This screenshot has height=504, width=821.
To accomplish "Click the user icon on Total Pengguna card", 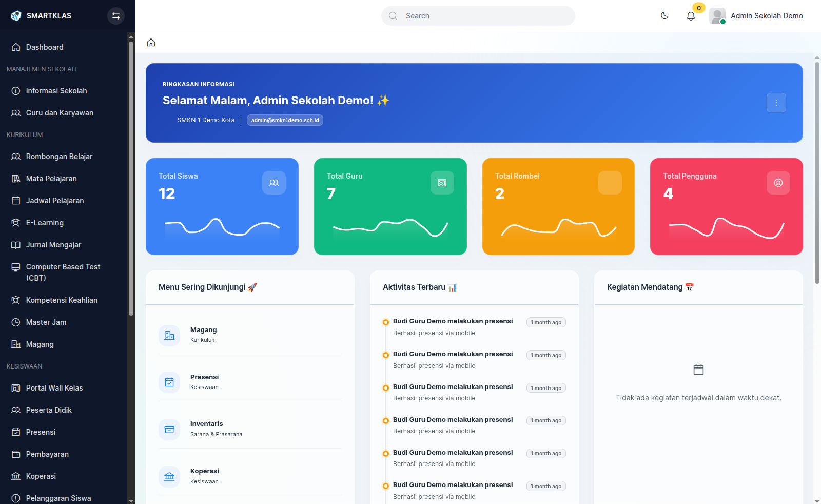I will (778, 183).
